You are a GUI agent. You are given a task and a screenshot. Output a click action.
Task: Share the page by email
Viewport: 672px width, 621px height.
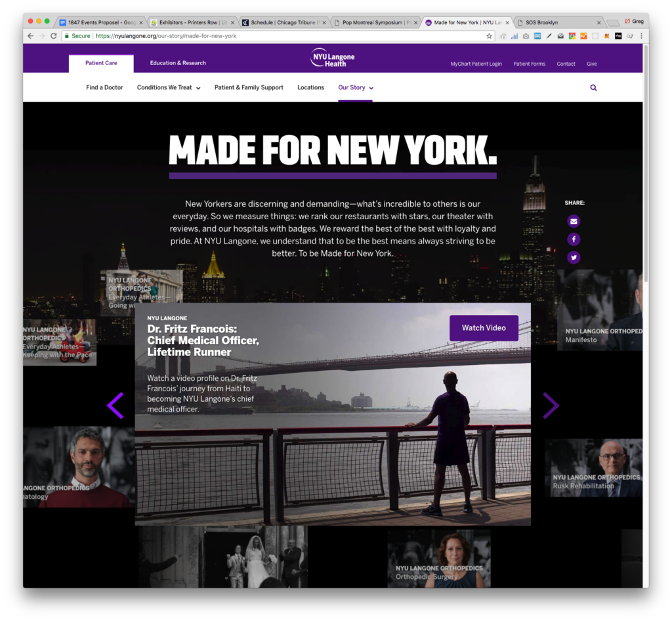pos(574,221)
